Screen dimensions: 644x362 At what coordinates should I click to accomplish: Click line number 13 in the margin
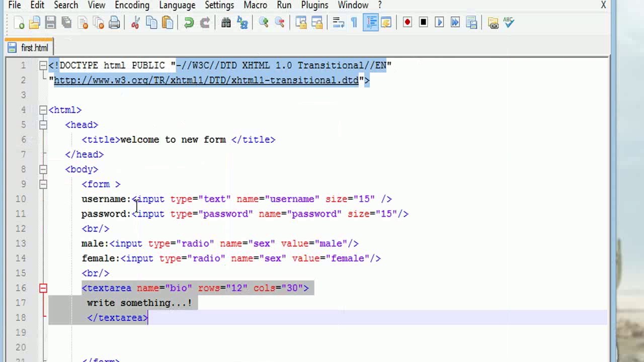coord(21,243)
